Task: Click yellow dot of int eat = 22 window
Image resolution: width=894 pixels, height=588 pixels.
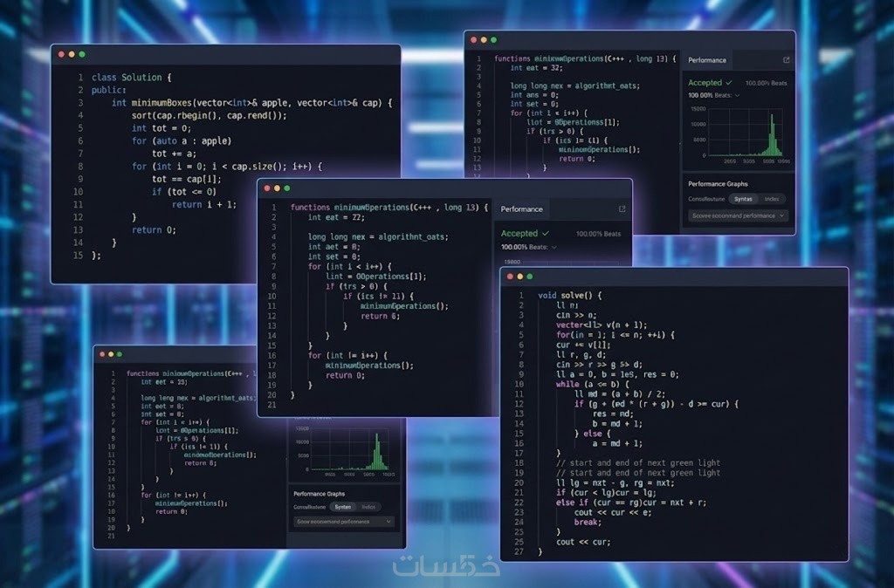Action: (x=277, y=188)
